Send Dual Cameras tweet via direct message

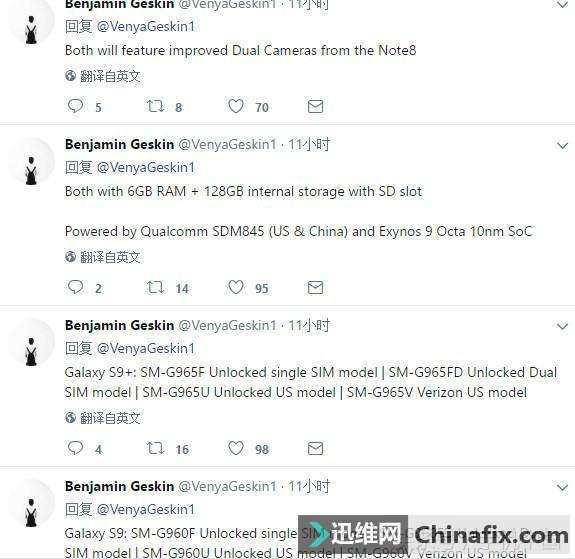(315, 106)
